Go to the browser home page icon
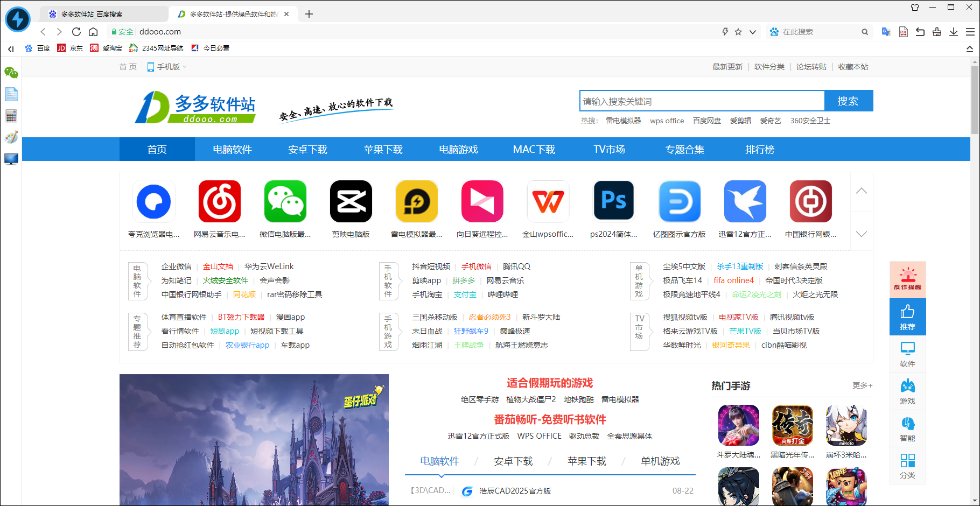Image resolution: width=980 pixels, height=506 pixels. [93, 32]
